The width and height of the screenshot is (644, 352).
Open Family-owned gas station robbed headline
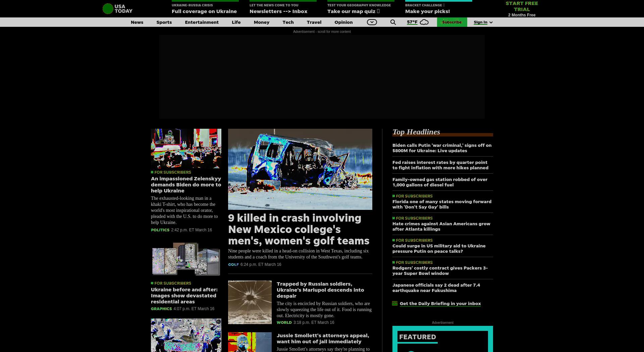[440, 182]
